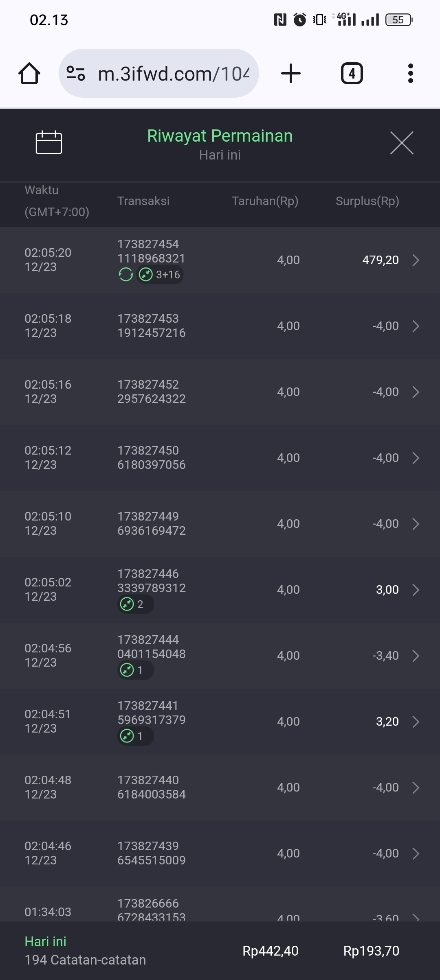Tap the circular refresh icon in first transaction
The width and height of the screenshot is (440, 980).
coord(126,275)
